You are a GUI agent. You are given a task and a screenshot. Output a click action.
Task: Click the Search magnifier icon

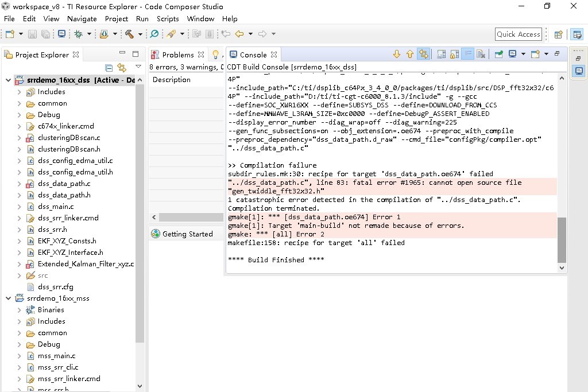(x=154, y=34)
